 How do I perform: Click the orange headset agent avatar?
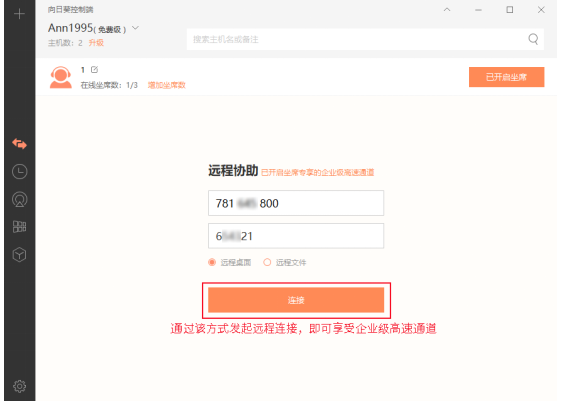[61, 77]
